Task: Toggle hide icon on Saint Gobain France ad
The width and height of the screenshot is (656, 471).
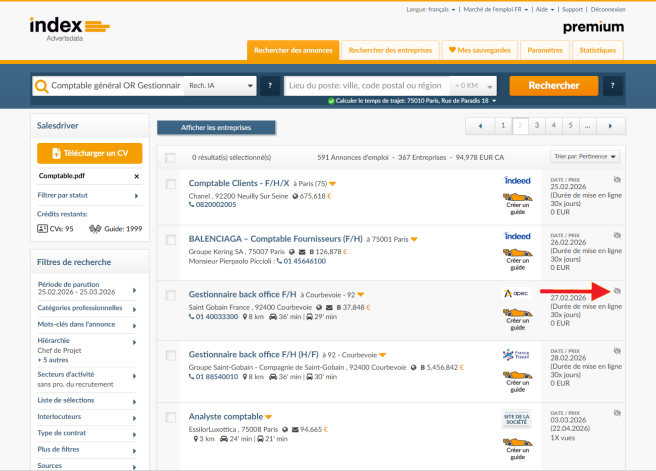Action: [x=617, y=291]
